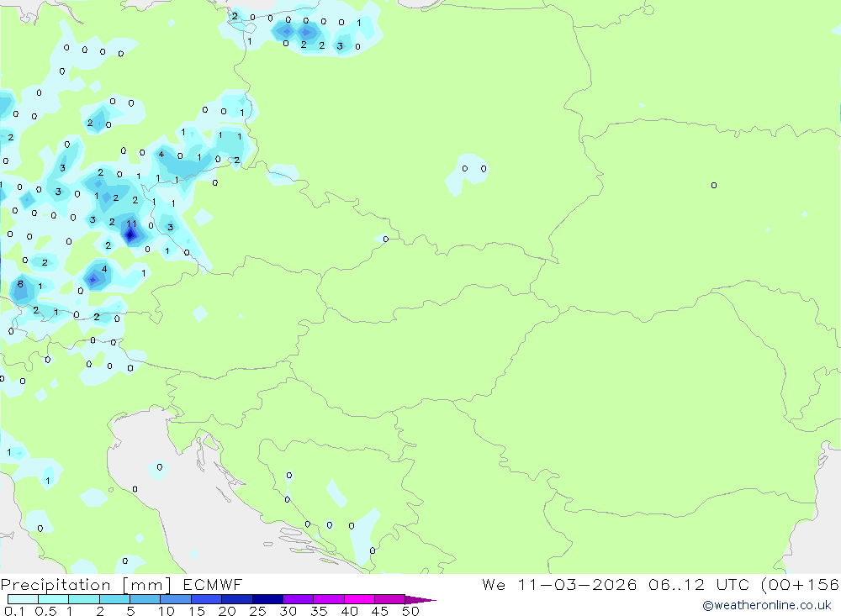The width and height of the screenshot is (841, 616).
Task: Choose the 25–30 mm dark navy swatch
Action: coord(267,599)
